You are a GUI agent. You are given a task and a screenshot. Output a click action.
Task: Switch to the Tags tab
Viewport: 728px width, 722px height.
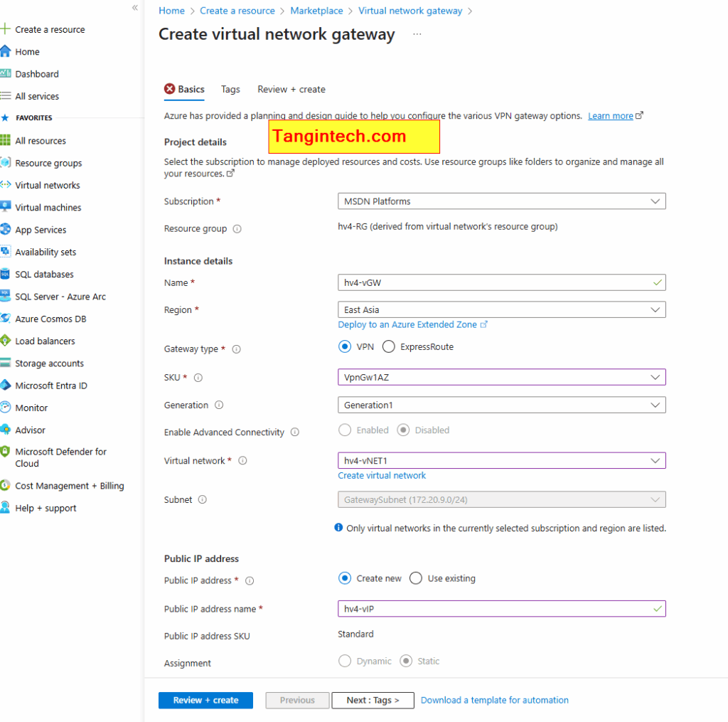pos(230,89)
